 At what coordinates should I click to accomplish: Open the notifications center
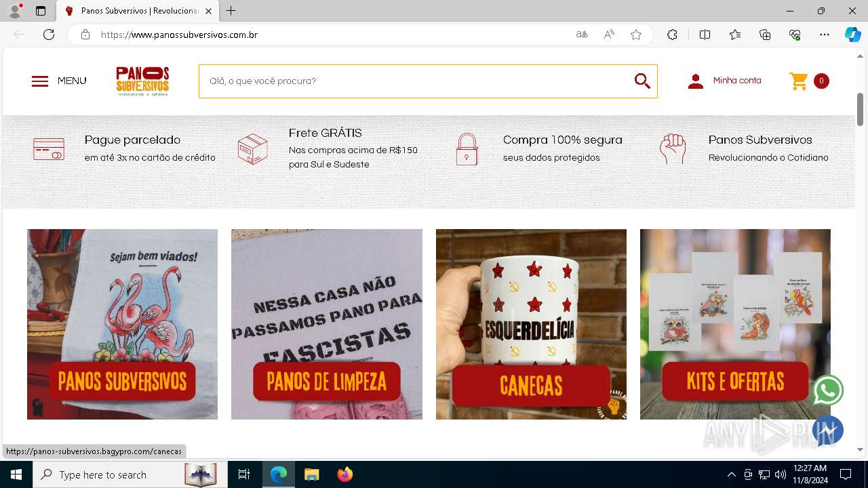click(846, 474)
